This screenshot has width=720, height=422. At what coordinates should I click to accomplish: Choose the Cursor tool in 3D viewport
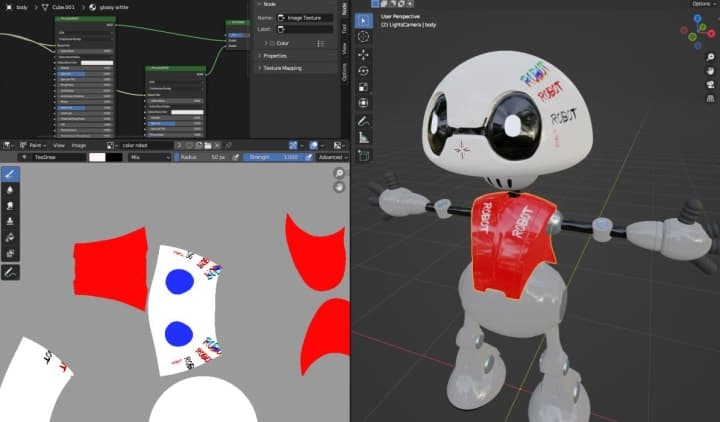point(363,37)
